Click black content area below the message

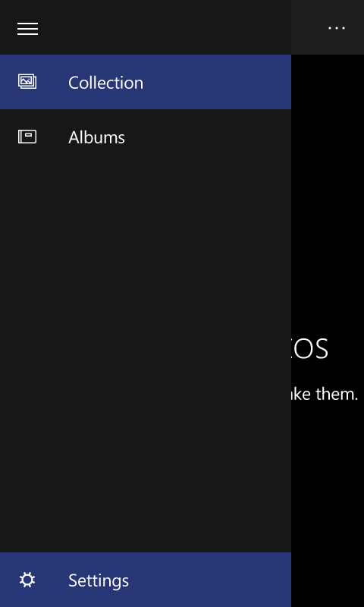click(328, 503)
